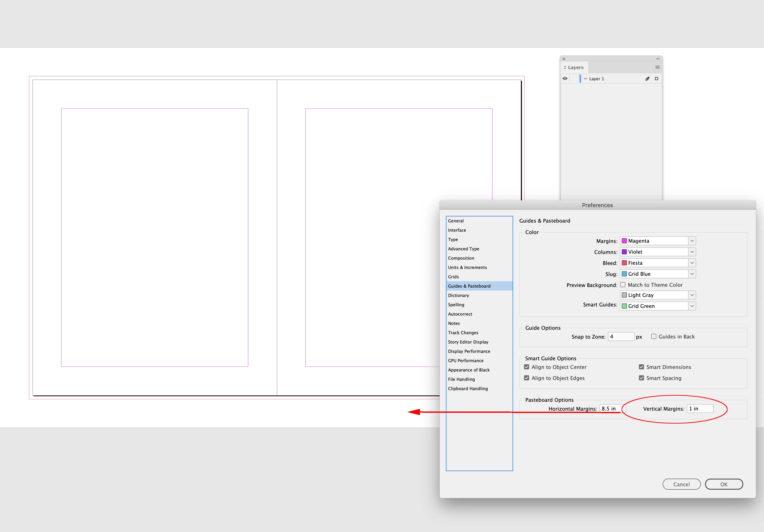Cycle Layers panel view with up-down arrows
Viewport: 764px width, 532px height.
(x=565, y=68)
